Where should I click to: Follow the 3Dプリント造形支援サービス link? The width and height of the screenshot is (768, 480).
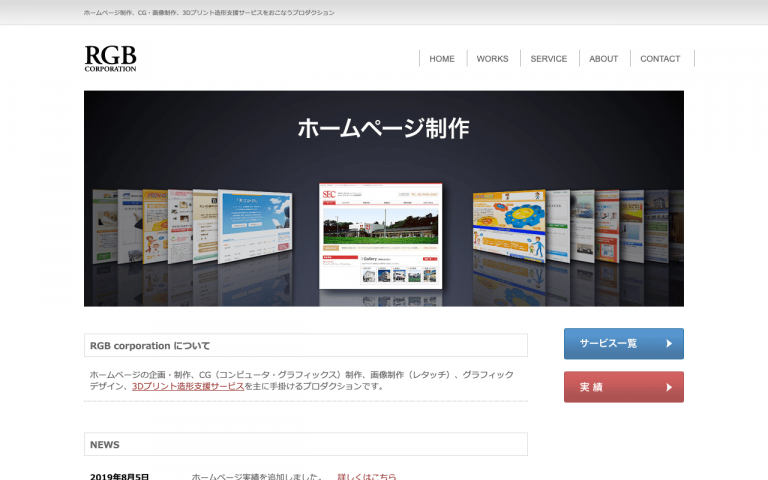pyautogui.click(x=188, y=386)
